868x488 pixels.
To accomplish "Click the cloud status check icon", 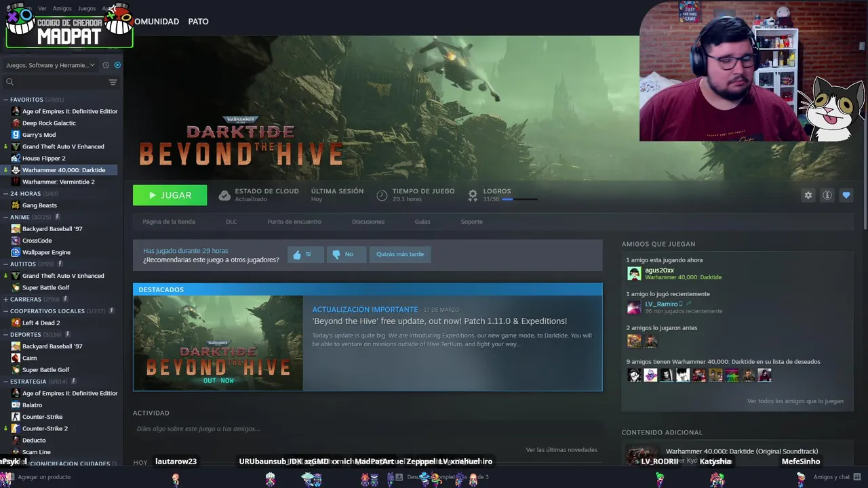I will (224, 195).
